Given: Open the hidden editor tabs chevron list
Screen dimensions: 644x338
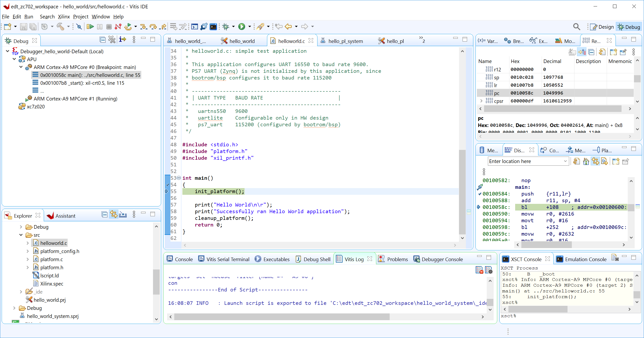Looking at the screenshot, I should point(422,39).
